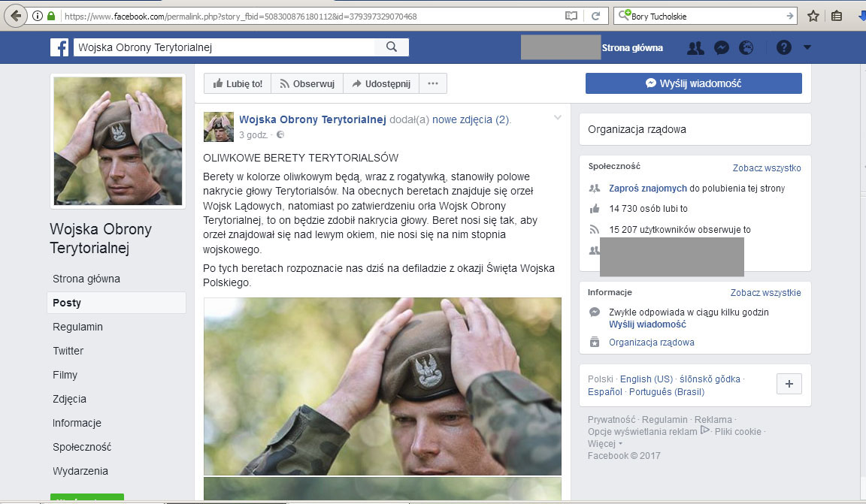
Task: Select Posty in the left sidebar
Action: (117, 303)
